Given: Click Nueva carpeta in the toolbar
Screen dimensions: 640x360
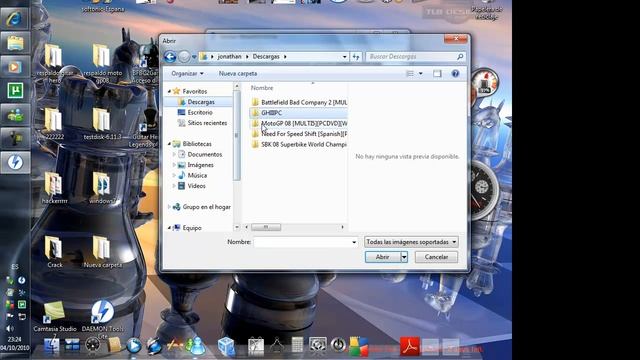Looking at the screenshot, I should [238, 73].
